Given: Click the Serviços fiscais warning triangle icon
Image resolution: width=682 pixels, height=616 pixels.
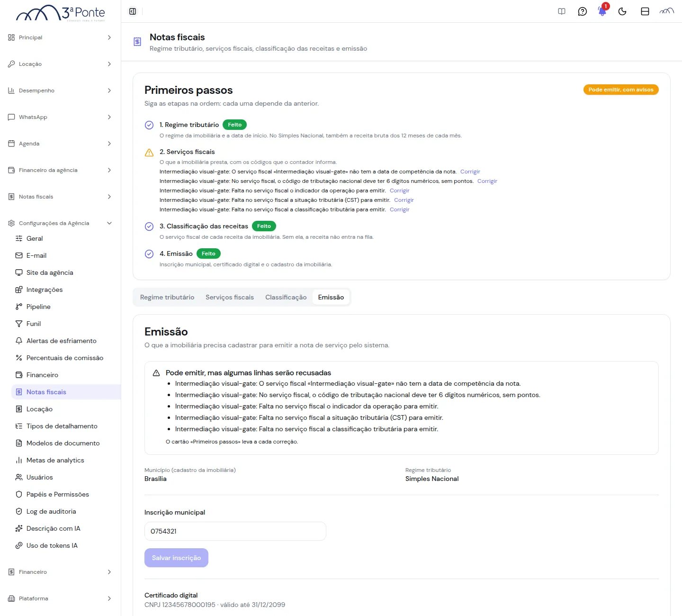Looking at the screenshot, I should coord(149,153).
